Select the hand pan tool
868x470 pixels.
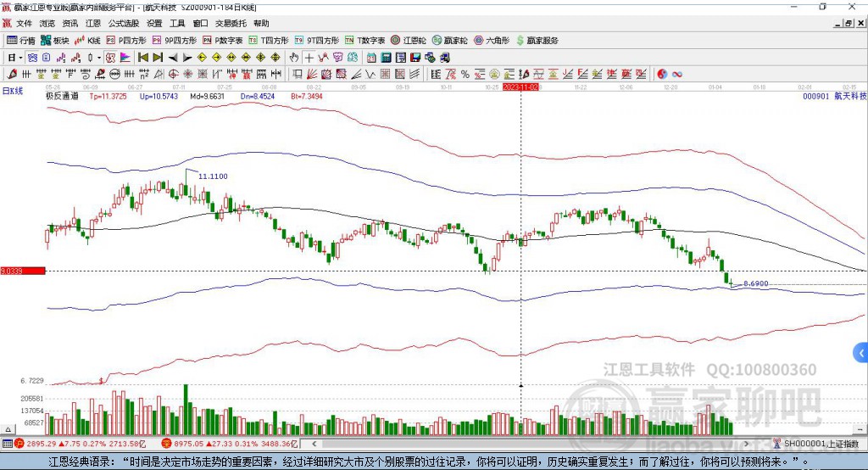294,58
